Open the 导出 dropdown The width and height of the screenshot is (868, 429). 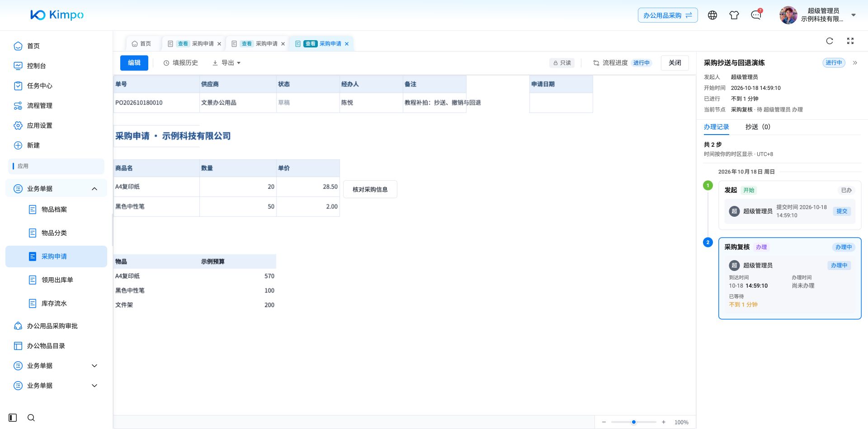226,63
